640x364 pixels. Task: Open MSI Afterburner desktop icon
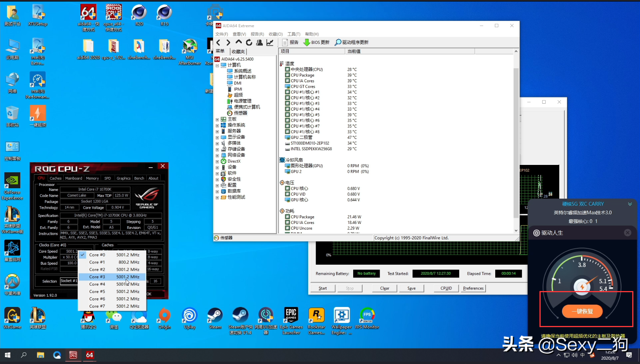[190, 52]
